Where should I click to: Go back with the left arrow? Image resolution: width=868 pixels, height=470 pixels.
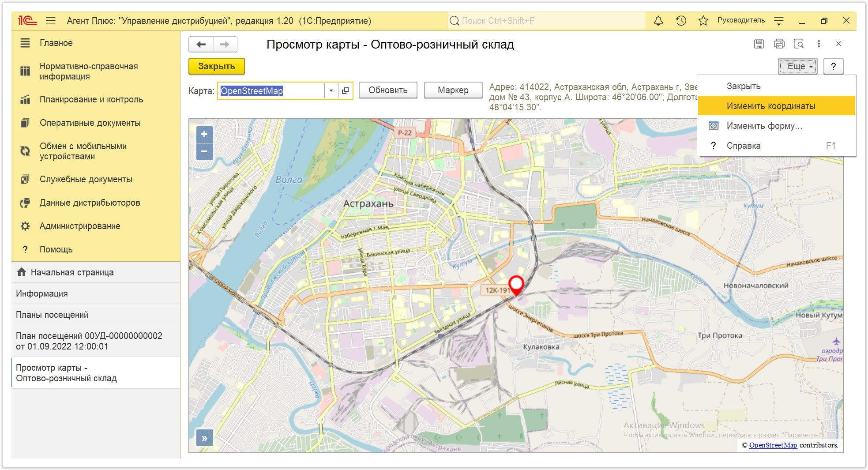pyautogui.click(x=201, y=44)
